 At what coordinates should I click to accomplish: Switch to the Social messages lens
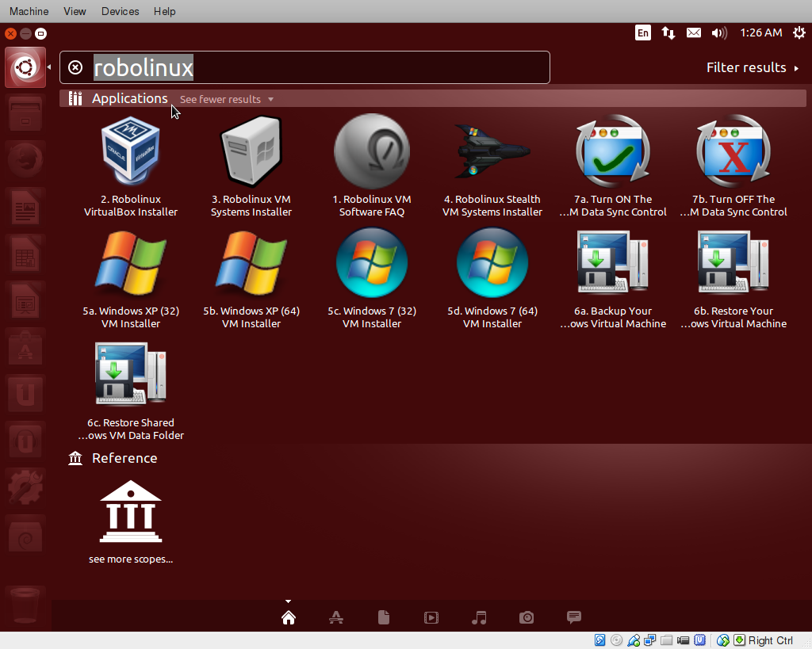574,617
